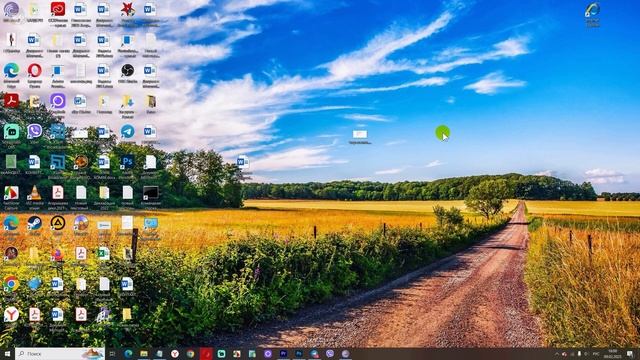
Task: Open the Adobe Creative Cloud desktop shortcut
Action: tap(58, 9)
